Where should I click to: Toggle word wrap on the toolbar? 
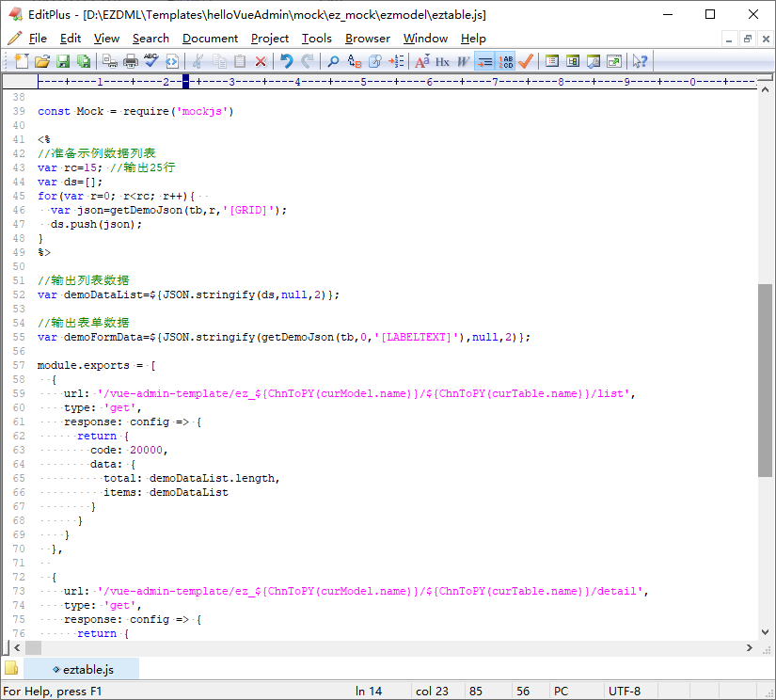pyautogui.click(x=485, y=60)
